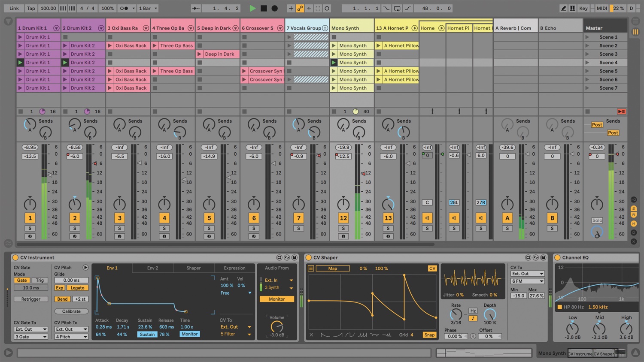Screen dimensions: 644x362
Task: Click the CV Instrument Volume knob
Action: 277,326
